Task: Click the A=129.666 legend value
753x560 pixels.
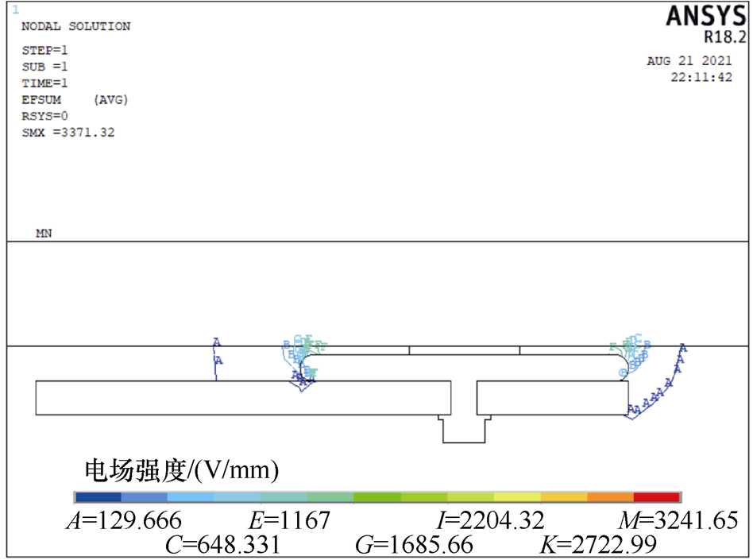Action: click(x=125, y=520)
